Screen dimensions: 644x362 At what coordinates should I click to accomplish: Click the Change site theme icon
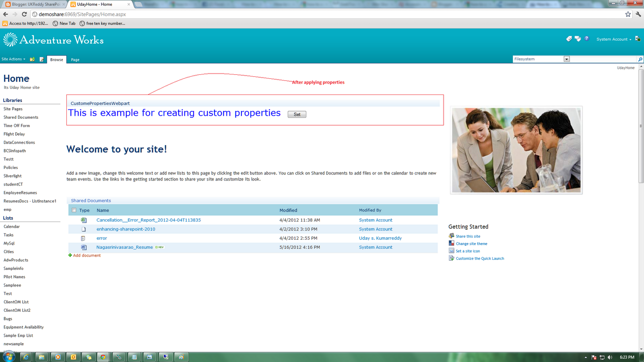pos(451,243)
